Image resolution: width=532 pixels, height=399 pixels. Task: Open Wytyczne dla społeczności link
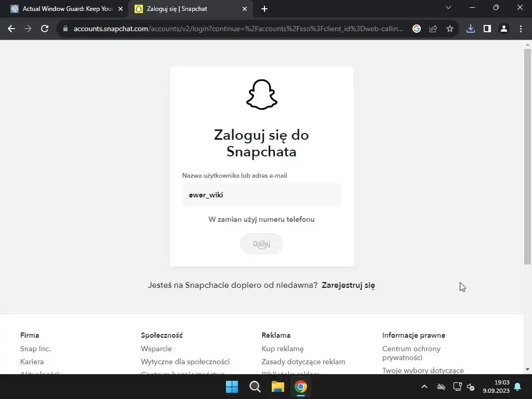(185, 362)
